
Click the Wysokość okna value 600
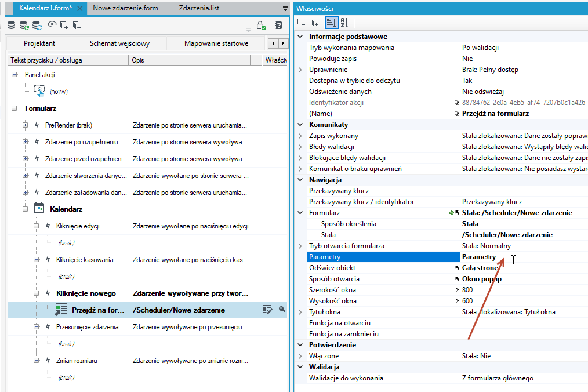pyautogui.click(x=467, y=301)
